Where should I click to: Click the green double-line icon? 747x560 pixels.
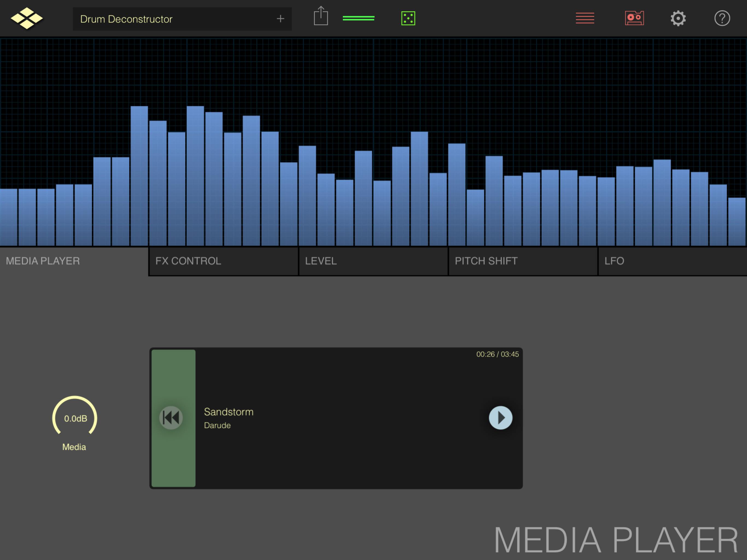point(358,18)
